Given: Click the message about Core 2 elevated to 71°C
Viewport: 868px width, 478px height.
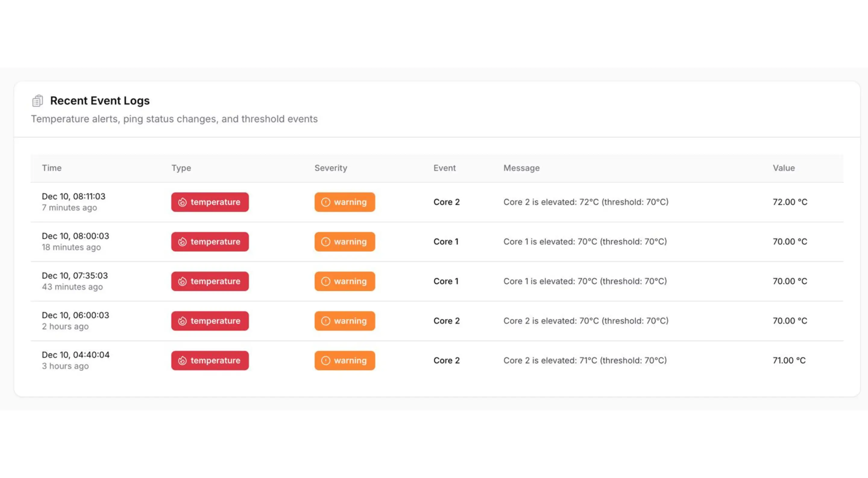Looking at the screenshot, I should click(585, 360).
